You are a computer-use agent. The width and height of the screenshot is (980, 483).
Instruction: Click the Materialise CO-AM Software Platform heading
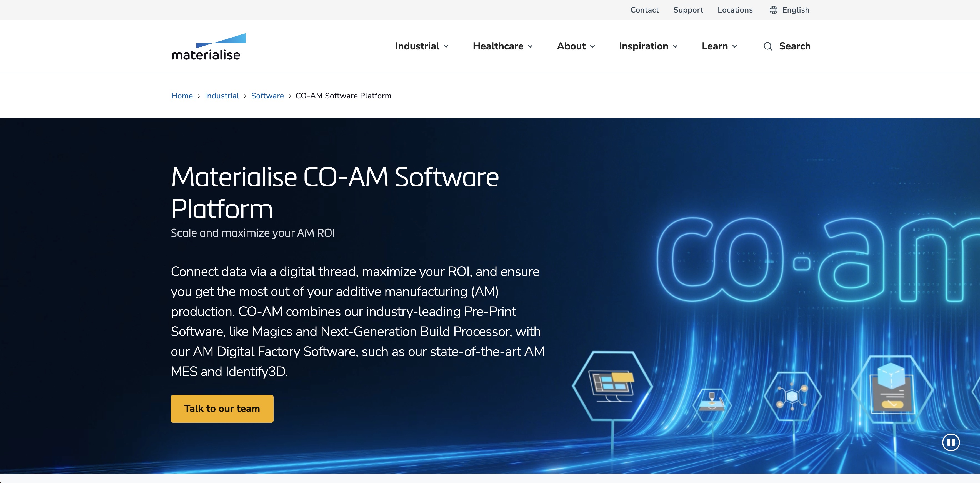pos(335,193)
